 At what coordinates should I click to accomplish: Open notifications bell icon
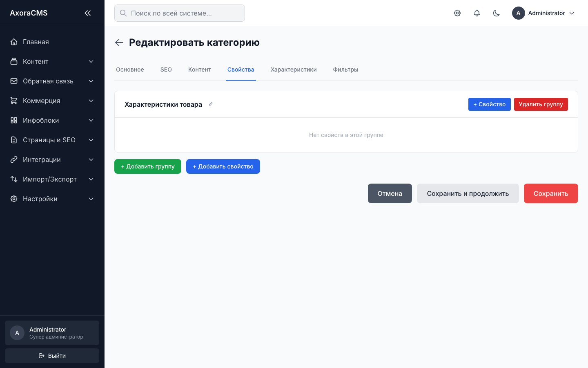coord(477,13)
